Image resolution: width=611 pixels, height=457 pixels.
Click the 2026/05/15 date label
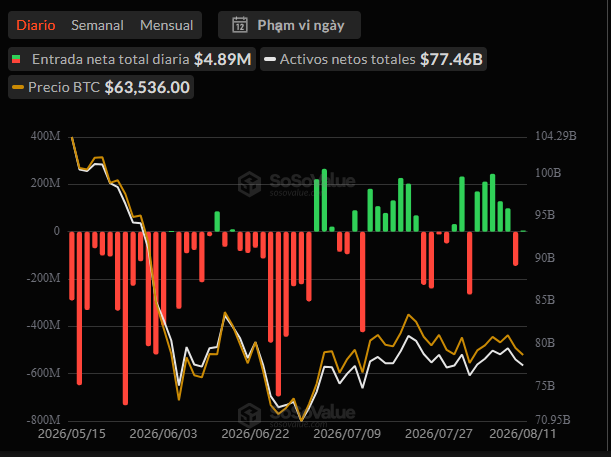click(72, 434)
